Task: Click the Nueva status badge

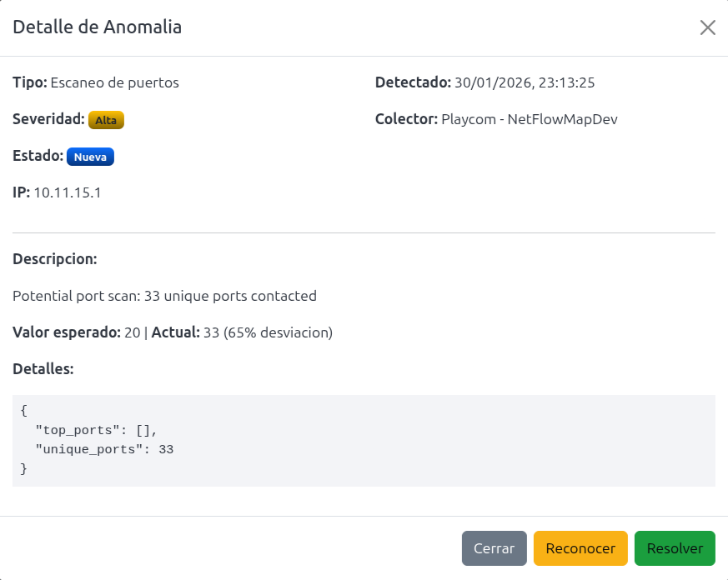Action: click(90, 157)
